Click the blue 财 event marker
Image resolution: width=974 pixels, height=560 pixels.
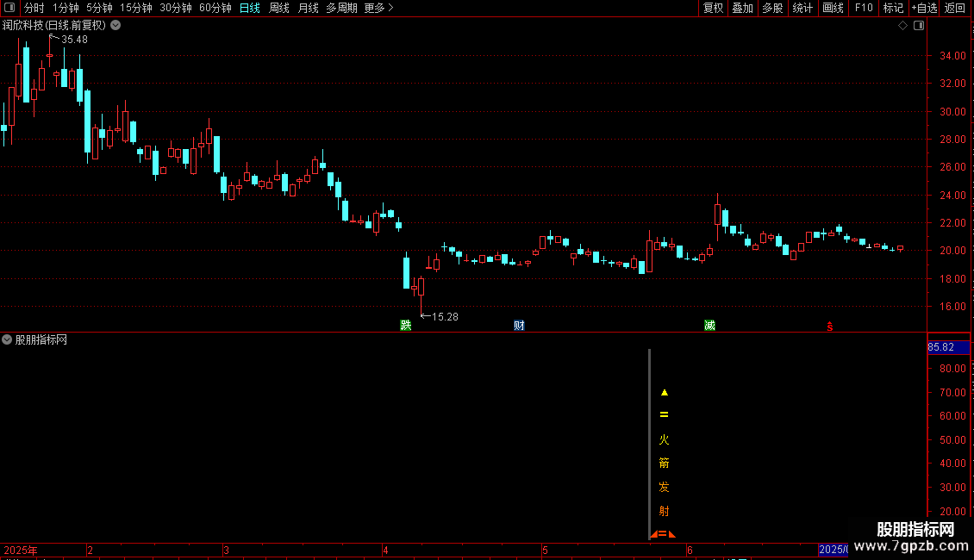(519, 326)
